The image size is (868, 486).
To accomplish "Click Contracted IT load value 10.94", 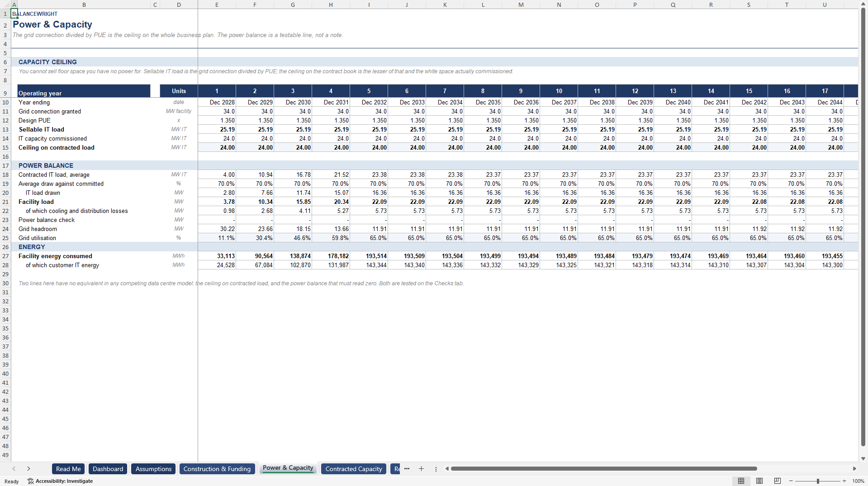I will pyautogui.click(x=255, y=175).
